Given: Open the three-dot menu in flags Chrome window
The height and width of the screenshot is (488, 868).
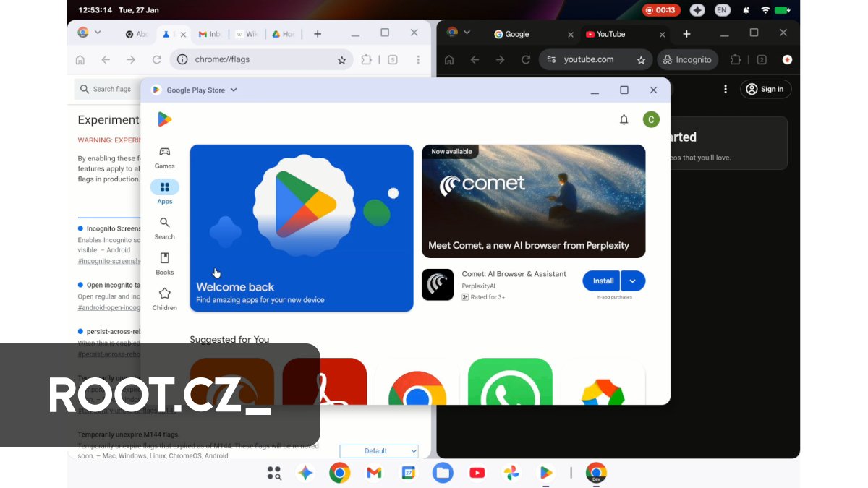Looking at the screenshot, I should click(x=418, y=60).
